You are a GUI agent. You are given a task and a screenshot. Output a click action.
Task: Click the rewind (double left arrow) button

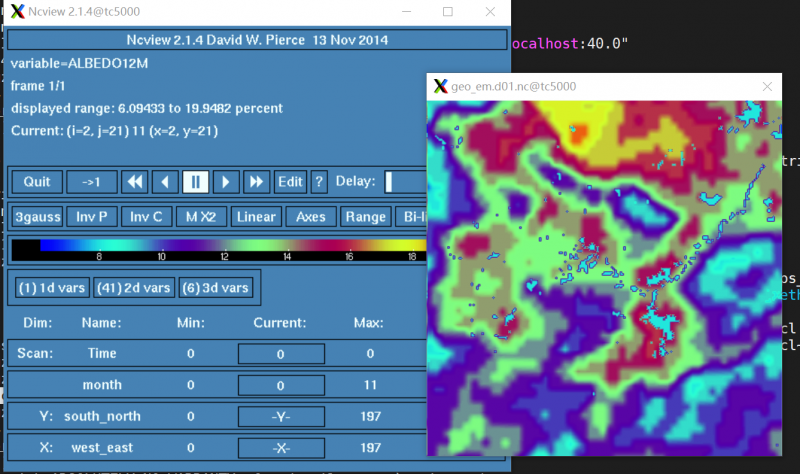point(136,181)
